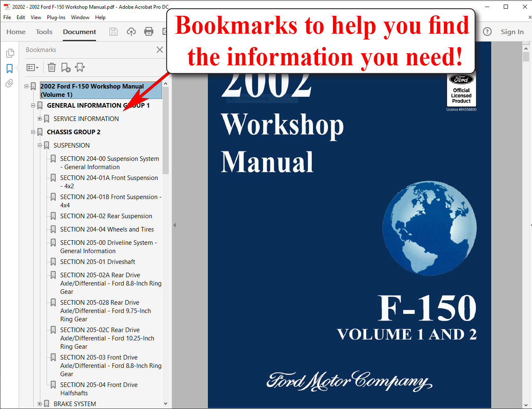The height and width of the screenshot is (409, 532).
Task: Open SECTION 205-02C Rear Drive Axle bookmark
Action: [107, 338]
